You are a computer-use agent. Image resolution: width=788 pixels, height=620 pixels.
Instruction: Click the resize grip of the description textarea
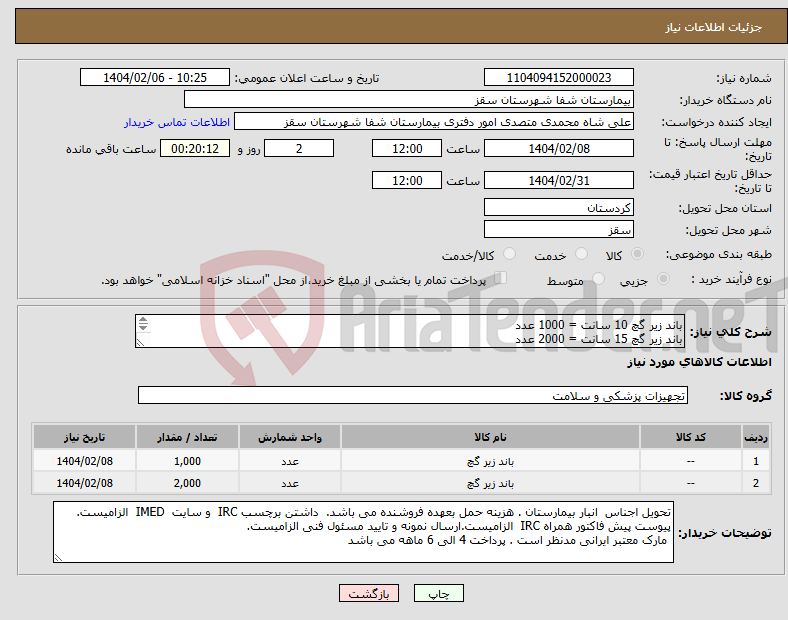[x=140, y=343]
